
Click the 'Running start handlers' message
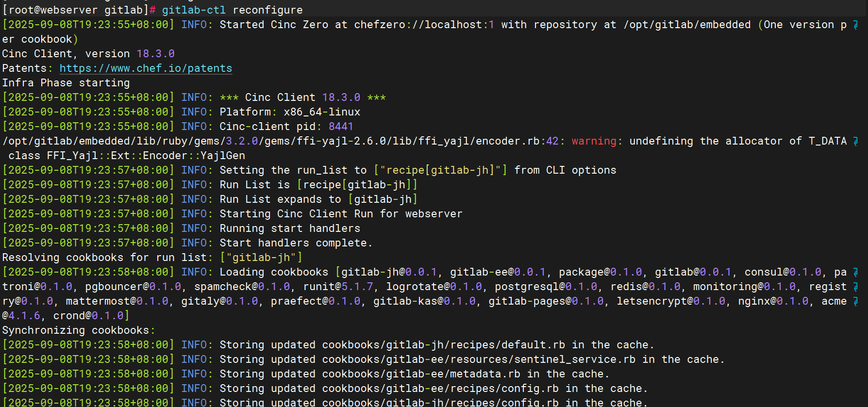(x=290, y=228)
